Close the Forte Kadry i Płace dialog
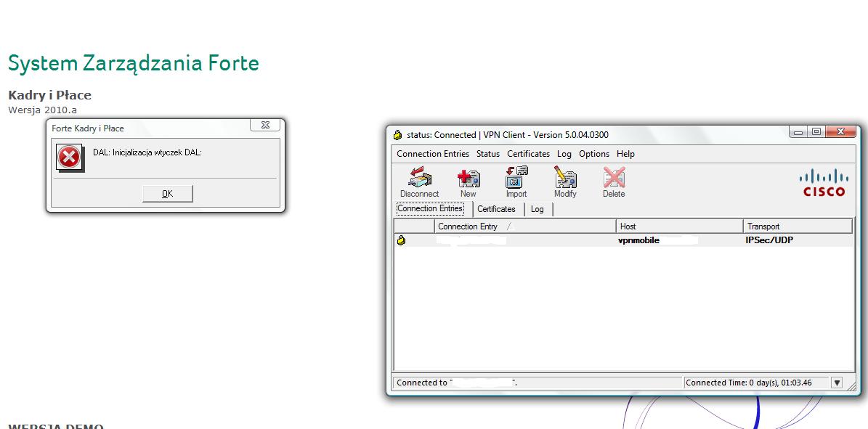The width and height of the screenshot is (868, 429). tap(265, 126)
